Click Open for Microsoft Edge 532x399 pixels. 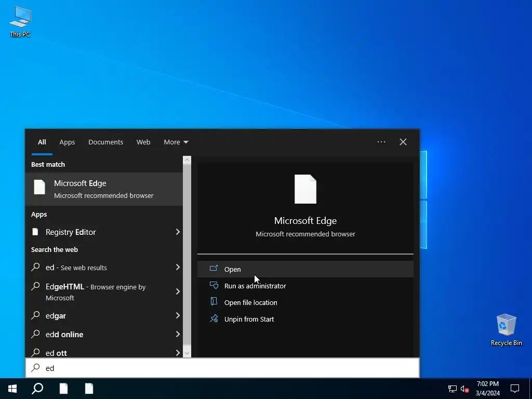(x=305, y=269)
